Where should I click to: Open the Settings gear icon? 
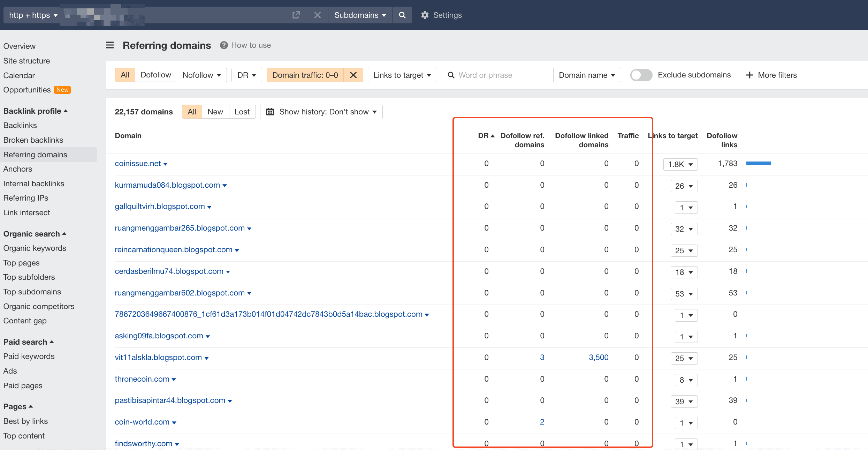click(425, 15)
